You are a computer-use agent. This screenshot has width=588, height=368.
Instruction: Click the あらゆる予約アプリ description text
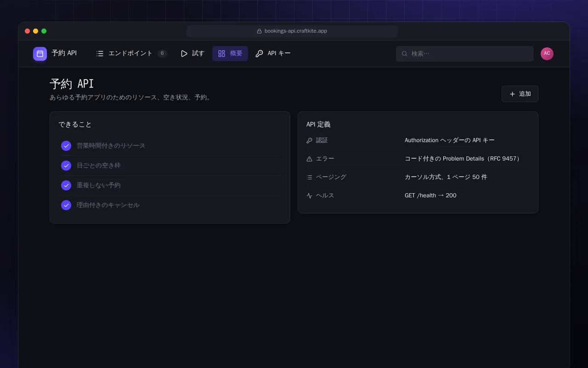pos(131,98)
